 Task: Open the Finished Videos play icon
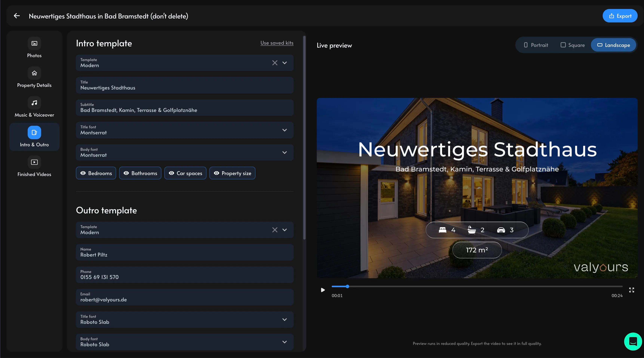click(34, 162)
